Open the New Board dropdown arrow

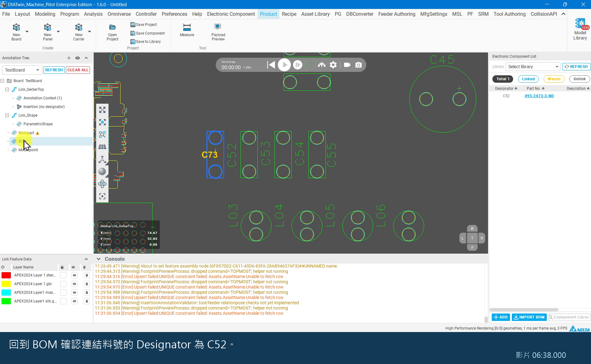(x=27, y=31)
